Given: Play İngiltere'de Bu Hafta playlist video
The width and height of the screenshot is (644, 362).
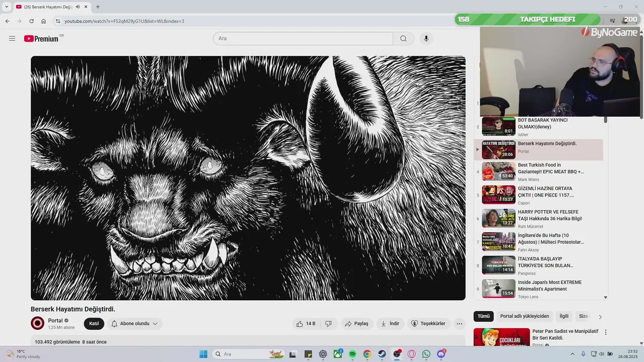Looking at the screenshot, I should coord(538,242).
